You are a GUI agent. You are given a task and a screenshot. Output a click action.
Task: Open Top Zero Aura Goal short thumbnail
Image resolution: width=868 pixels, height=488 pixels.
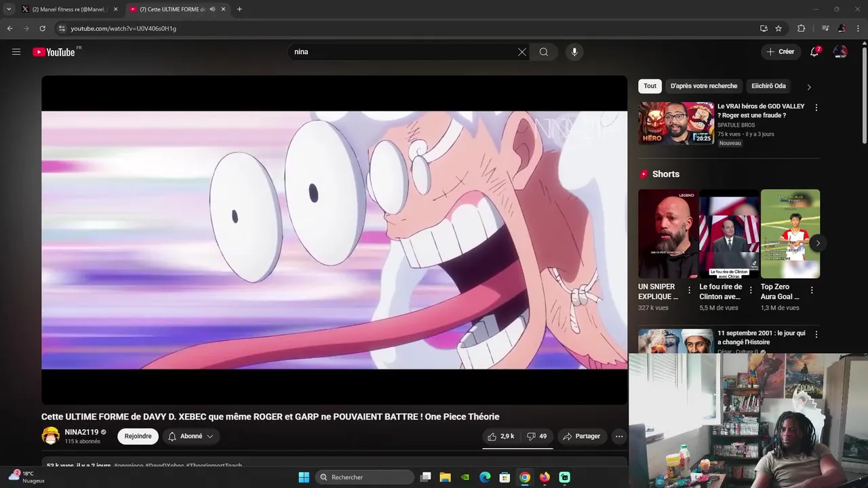pos(790,234)
